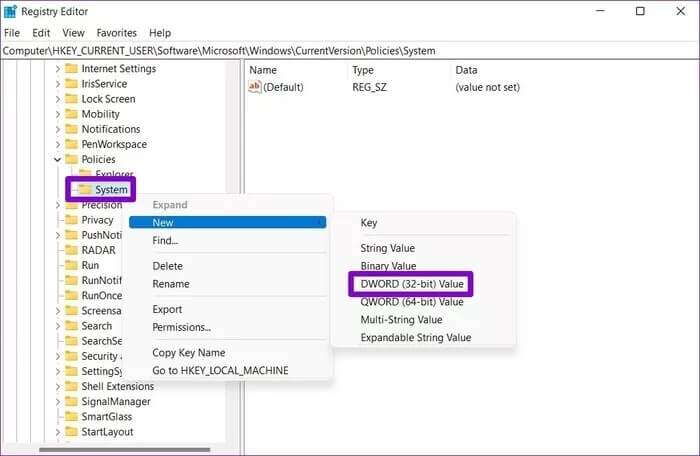Viewport: 700px width, 456px height.
Task: Choose Go to HKEY_LOCAL_MACHINE option
Action: point(220,370)
